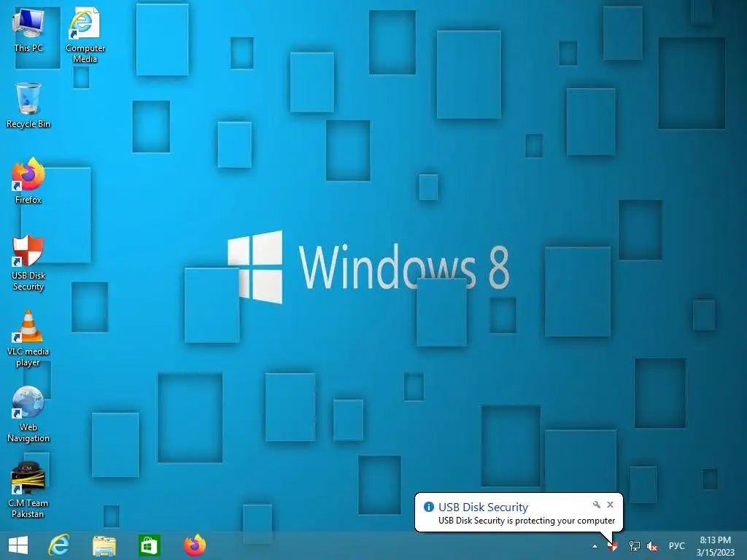Viewport: 747px width, 560px height.
Task: Open the network status tray icon
Action: coord(634,546)
